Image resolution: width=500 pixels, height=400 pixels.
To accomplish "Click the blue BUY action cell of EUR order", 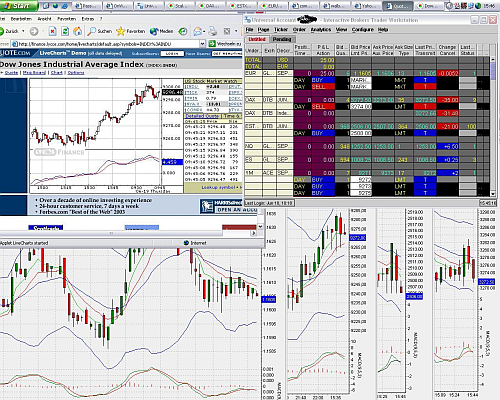I will (323, 80).
